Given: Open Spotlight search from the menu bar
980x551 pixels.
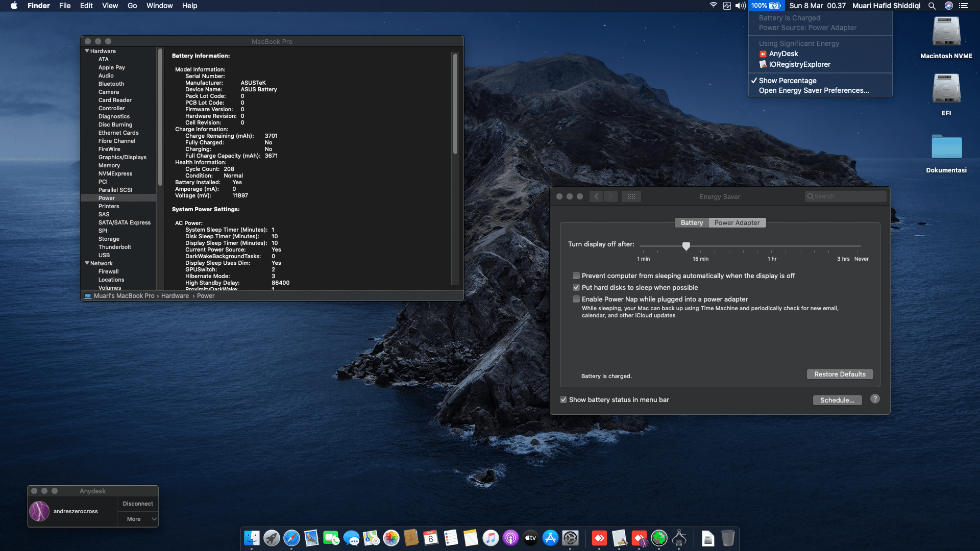Looking at the screenshot, I should click(x=932, y=6).
